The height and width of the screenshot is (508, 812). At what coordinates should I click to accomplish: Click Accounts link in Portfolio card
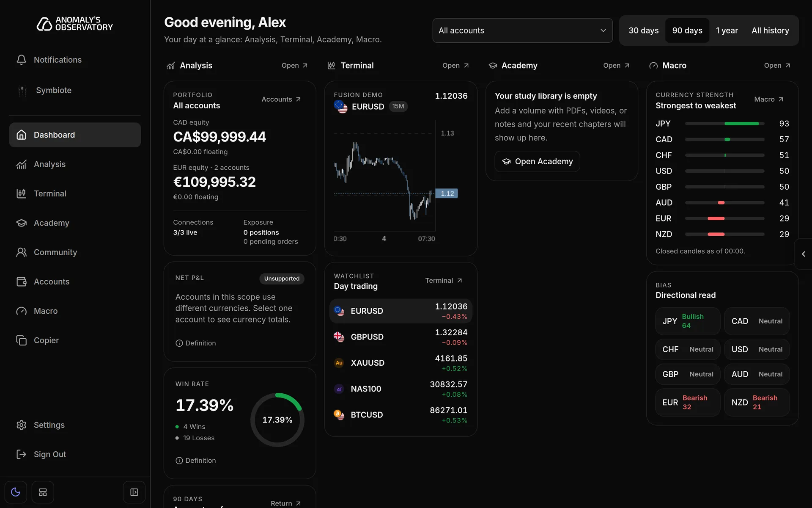pyautogui.click(x=281, y=99)
